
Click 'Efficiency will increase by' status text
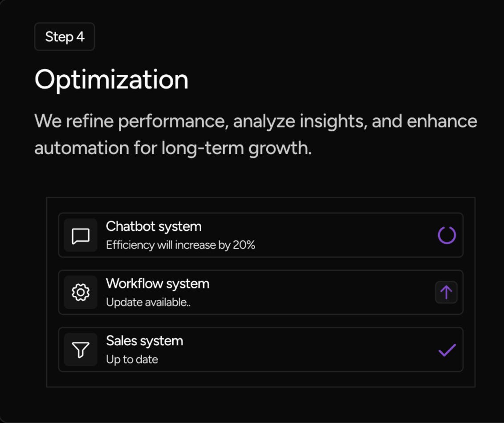coord(168,245)
